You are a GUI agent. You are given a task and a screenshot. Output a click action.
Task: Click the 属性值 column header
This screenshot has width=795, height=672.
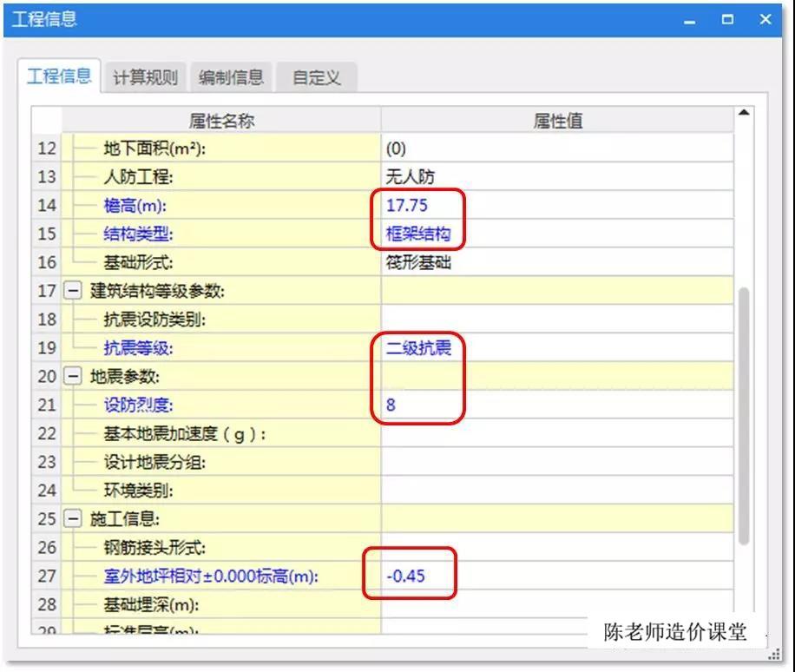click(x=556, y=120)
